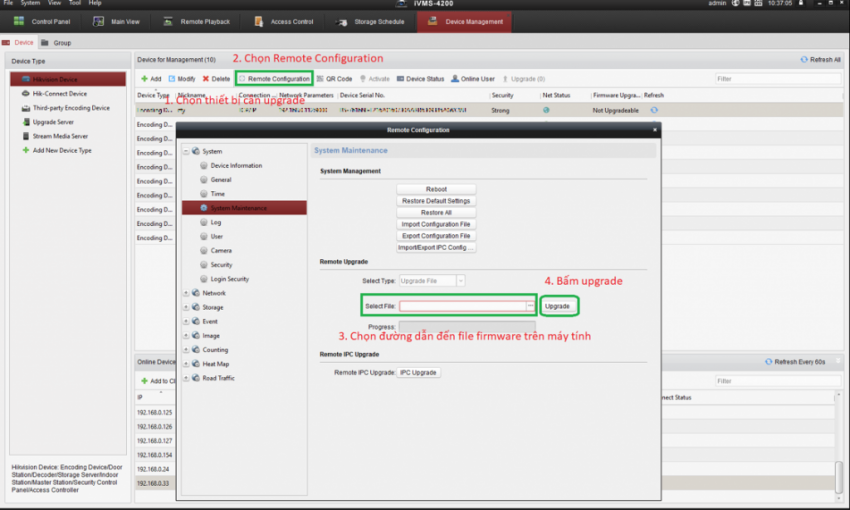Expand the Storage tree node
The image size is (850, 510).
click(x=186, y=307)
